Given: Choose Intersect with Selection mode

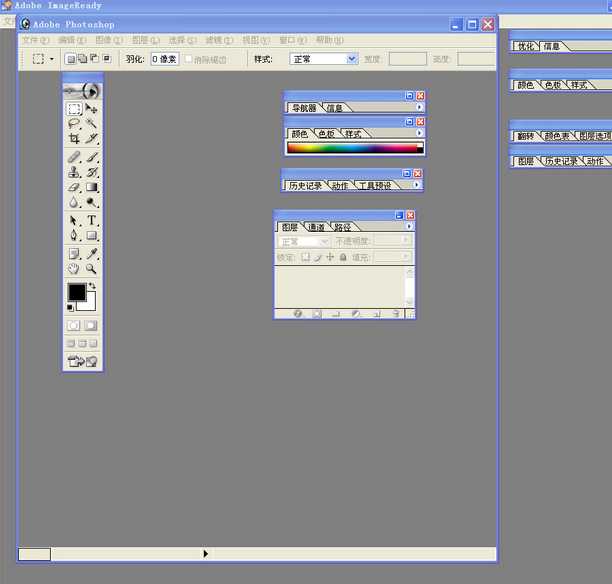Looking at the screenshot, I should 107,59.
